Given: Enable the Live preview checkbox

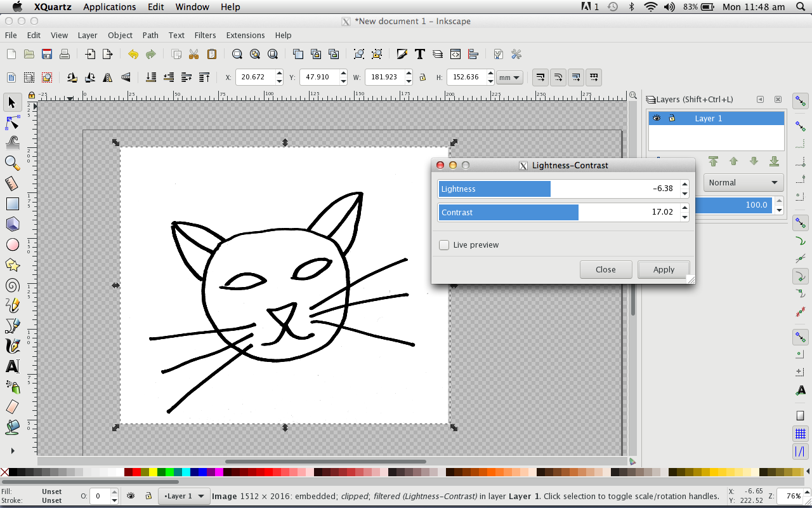Looking at the screenshot, I should 444,245.
